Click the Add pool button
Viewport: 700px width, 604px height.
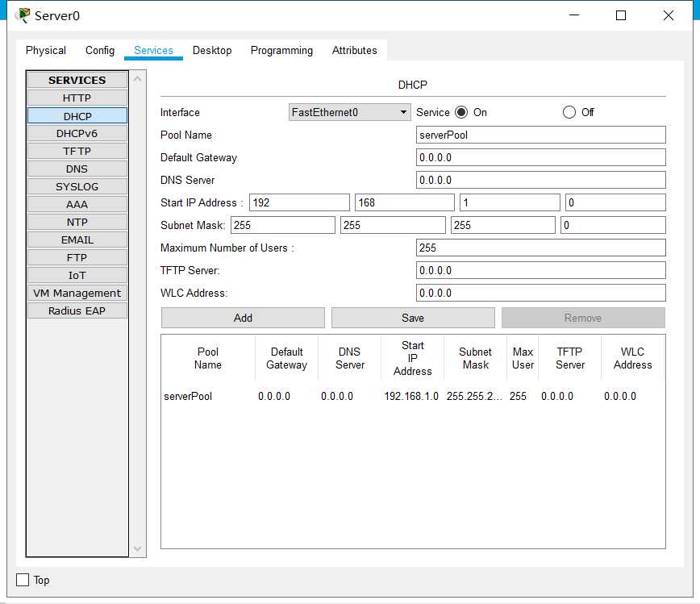[x=243, y=318]
